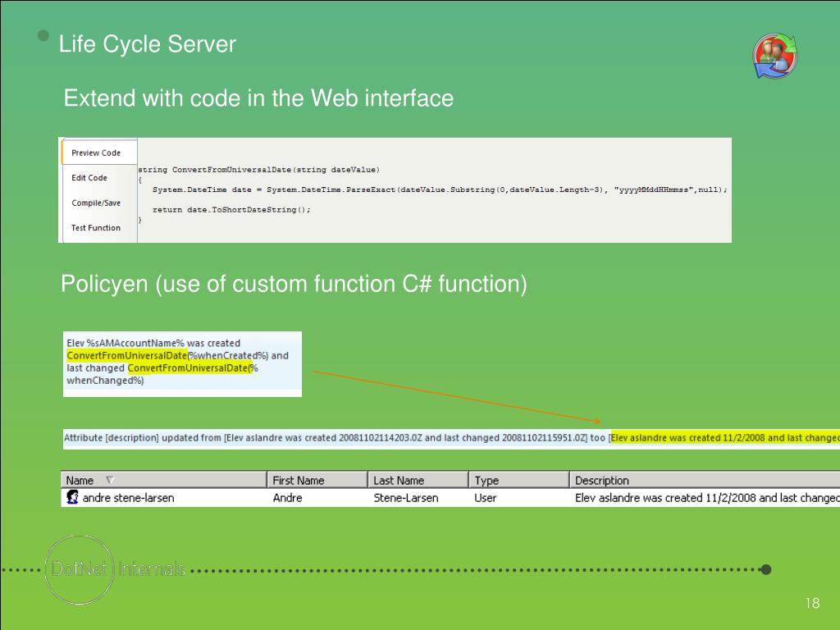Sort by the First Name column header

[317, 480]
